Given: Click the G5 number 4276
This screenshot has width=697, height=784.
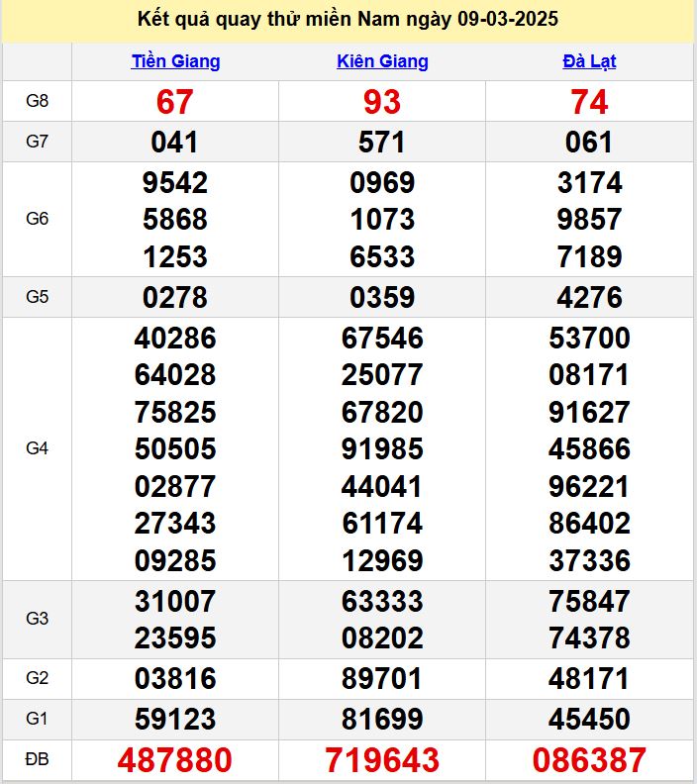Looking at the screenshot, I should pos(589,298).
